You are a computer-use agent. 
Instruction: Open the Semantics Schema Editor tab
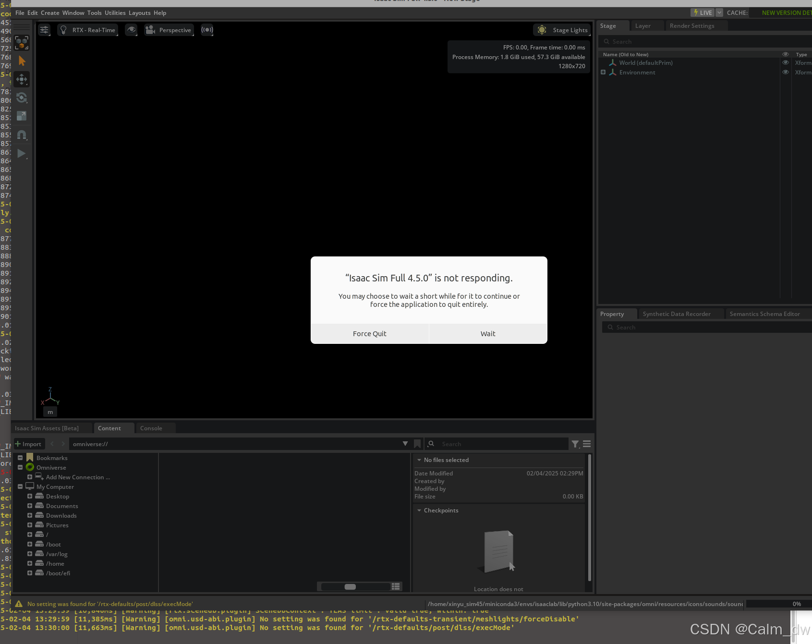tap(764, 314)
